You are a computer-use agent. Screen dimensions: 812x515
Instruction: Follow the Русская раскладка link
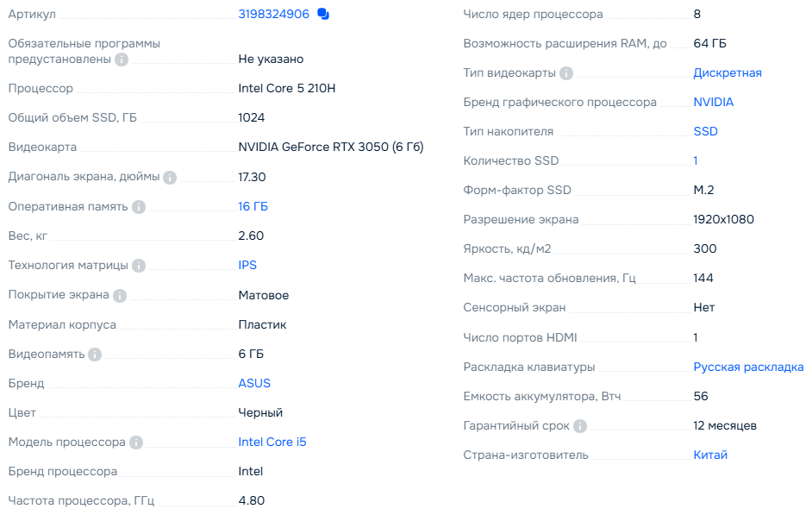click(748, 367)
